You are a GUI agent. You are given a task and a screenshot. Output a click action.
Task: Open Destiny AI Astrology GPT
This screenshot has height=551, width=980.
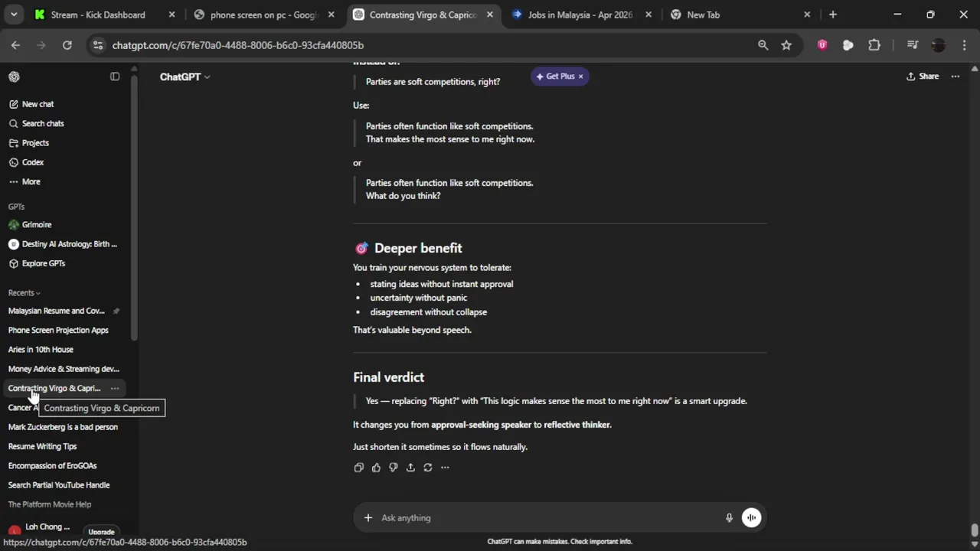[x=69, y=244]
